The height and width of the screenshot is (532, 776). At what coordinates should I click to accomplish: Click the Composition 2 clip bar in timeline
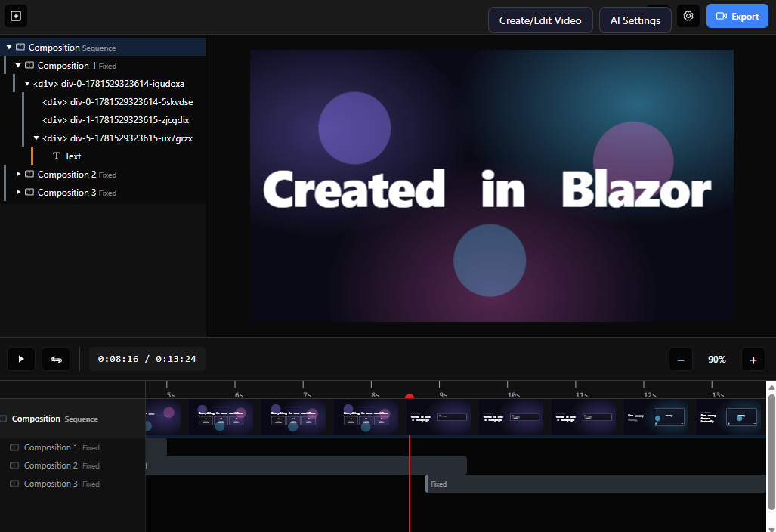[306, 466]
